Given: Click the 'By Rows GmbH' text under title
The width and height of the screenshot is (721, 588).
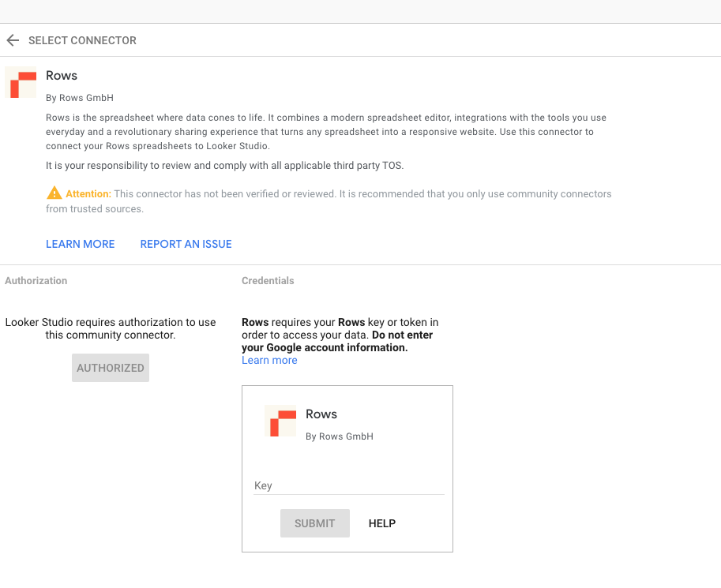Looking at the screenshot, I should (80, 98).
